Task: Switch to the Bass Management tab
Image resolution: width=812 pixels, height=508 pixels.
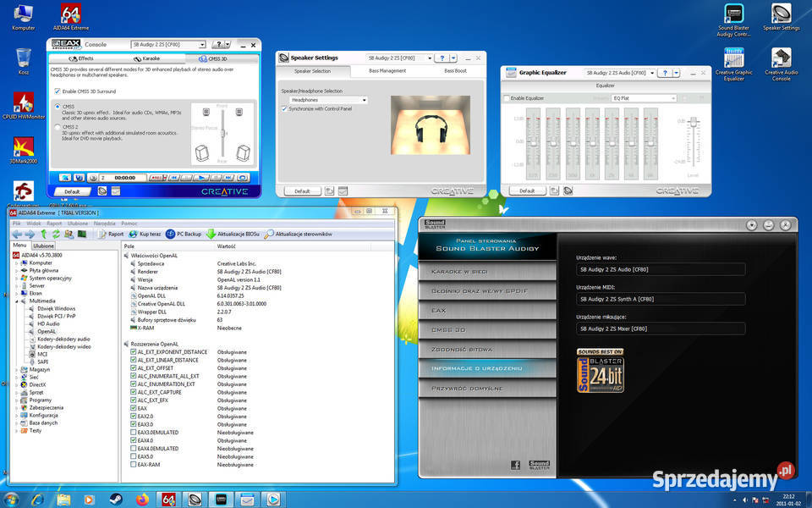Action: click(x=387, y=71)
